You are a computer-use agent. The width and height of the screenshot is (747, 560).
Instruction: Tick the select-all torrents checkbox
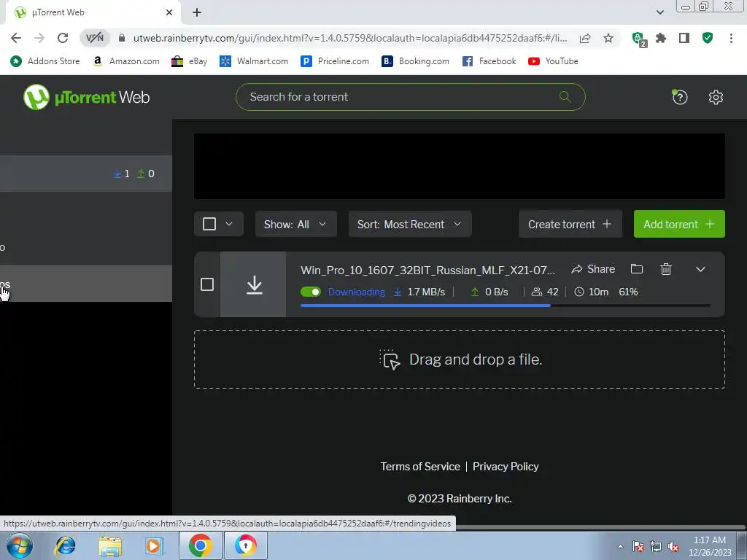coord(209,224)
